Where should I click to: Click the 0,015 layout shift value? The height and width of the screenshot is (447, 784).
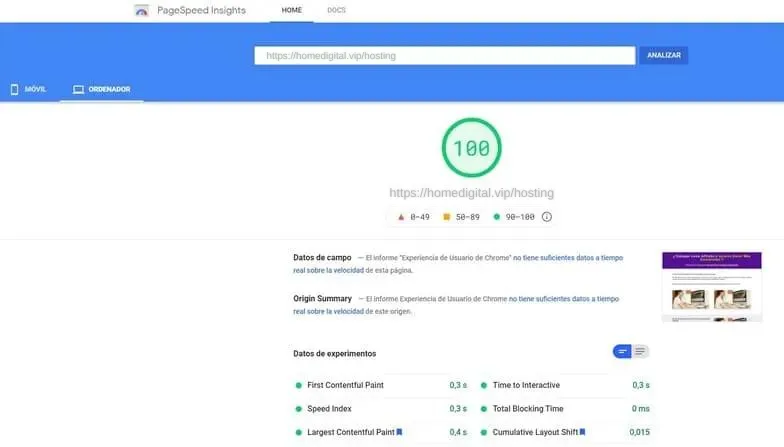(x=640, y=432)
